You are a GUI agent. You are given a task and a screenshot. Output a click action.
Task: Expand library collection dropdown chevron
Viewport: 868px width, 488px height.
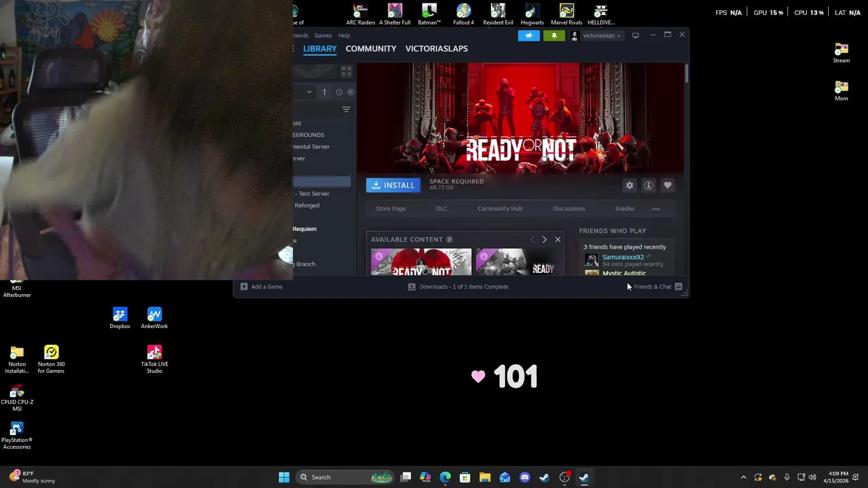point(309,91)
